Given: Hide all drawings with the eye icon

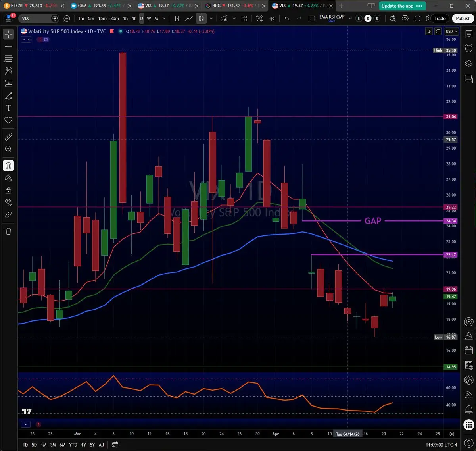Looking at the screenshot, I should 8,202.
